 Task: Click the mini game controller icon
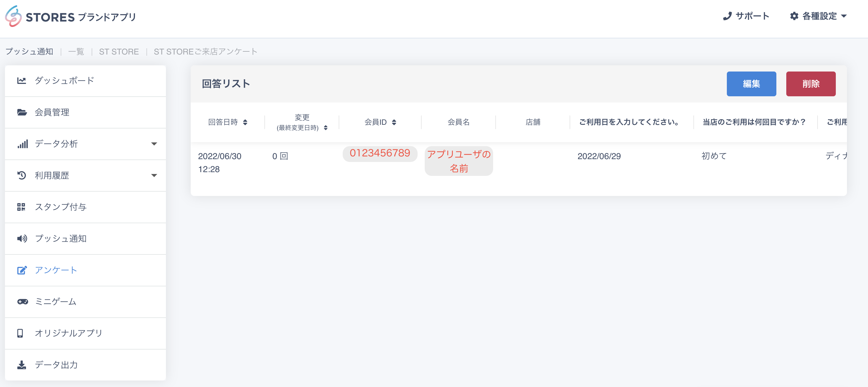(x=23, y=302)
